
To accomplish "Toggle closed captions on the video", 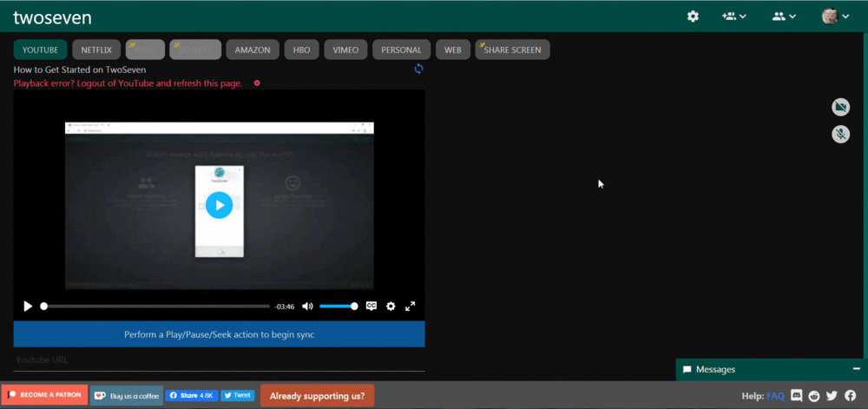I will point(372,306).
